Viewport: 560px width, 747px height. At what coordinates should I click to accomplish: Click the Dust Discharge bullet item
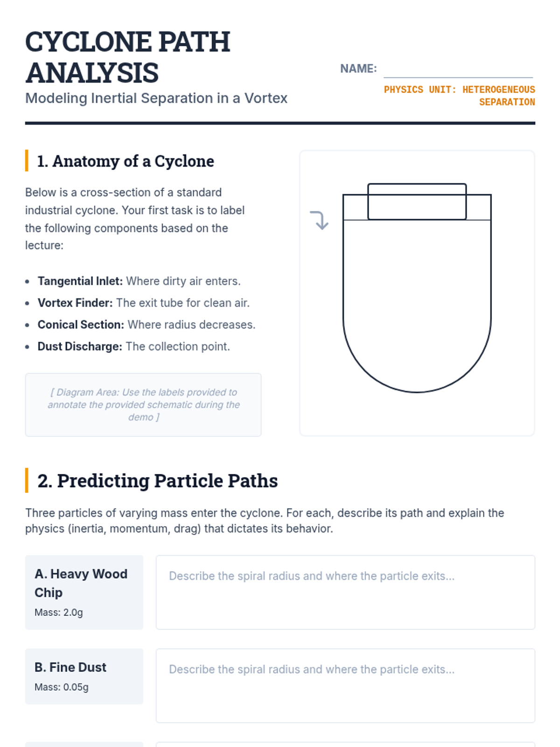tap(133, 346)
